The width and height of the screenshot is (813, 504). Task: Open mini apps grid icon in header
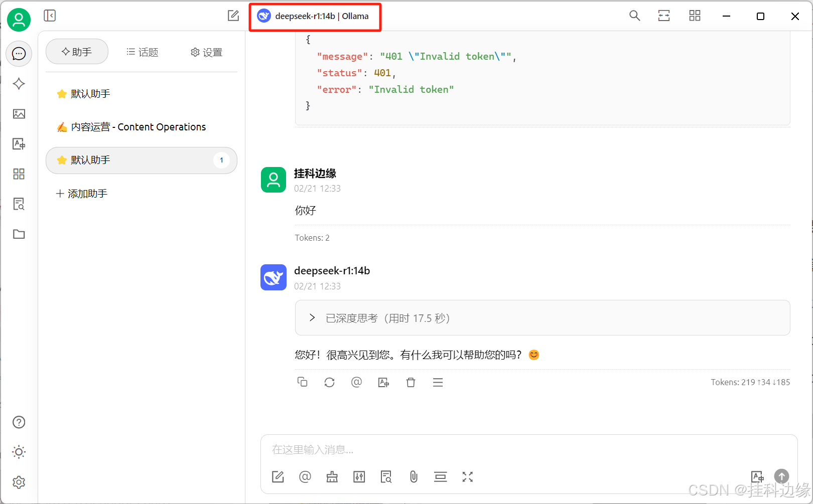click(x=695, y=16)
